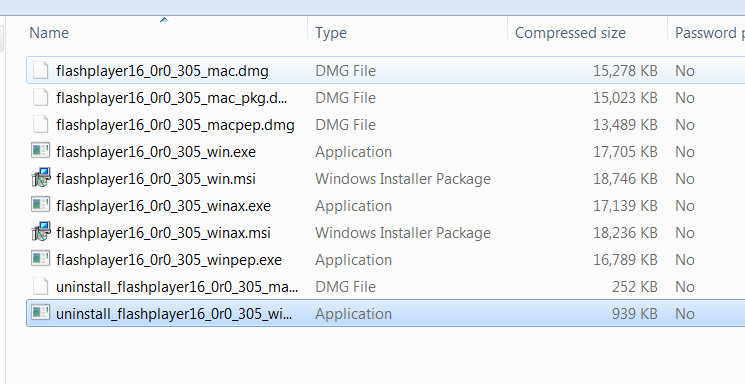Click the uninstall_flashplayer16 DMG file icon
The height and width of the screenshot is (384, 745).
(x=41, y=287)
